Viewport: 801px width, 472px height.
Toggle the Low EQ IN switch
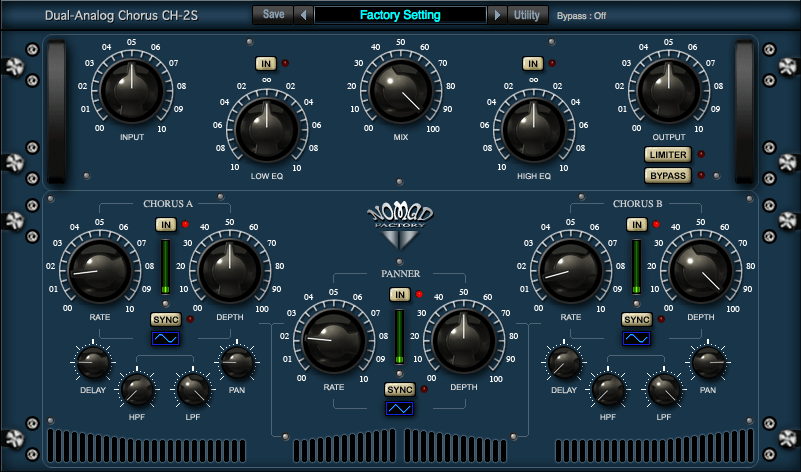coord(265,64)
